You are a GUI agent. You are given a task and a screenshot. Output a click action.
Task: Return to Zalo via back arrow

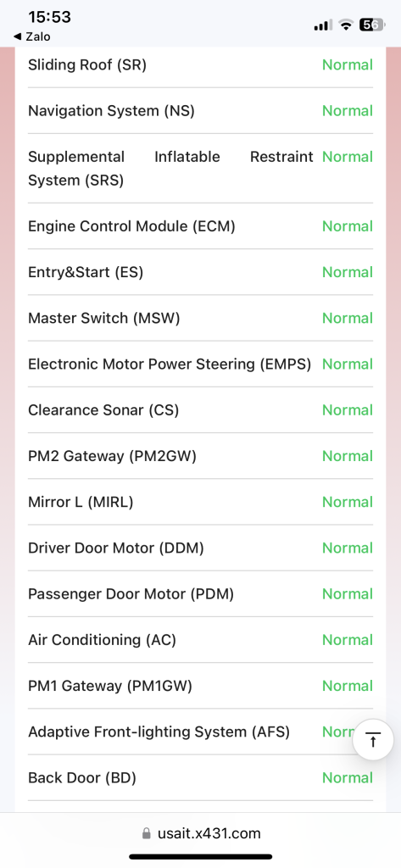[x=31, y=37]
